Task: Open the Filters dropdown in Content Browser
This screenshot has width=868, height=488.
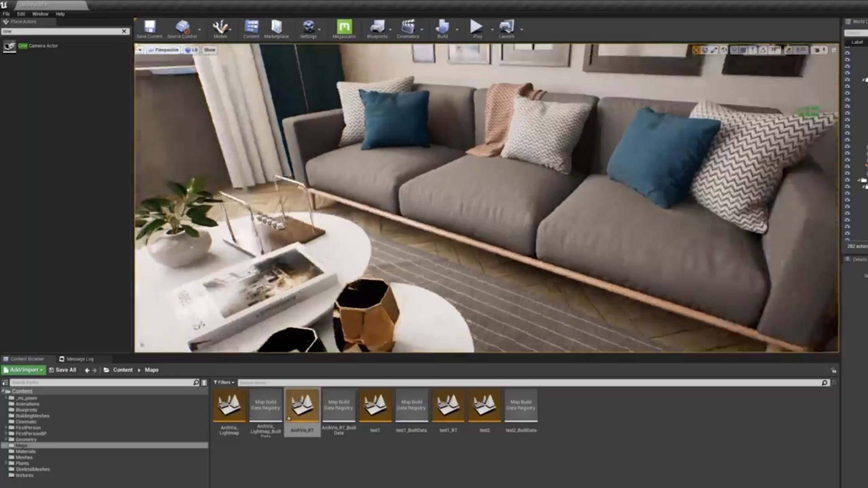Action: coord(224,382)
